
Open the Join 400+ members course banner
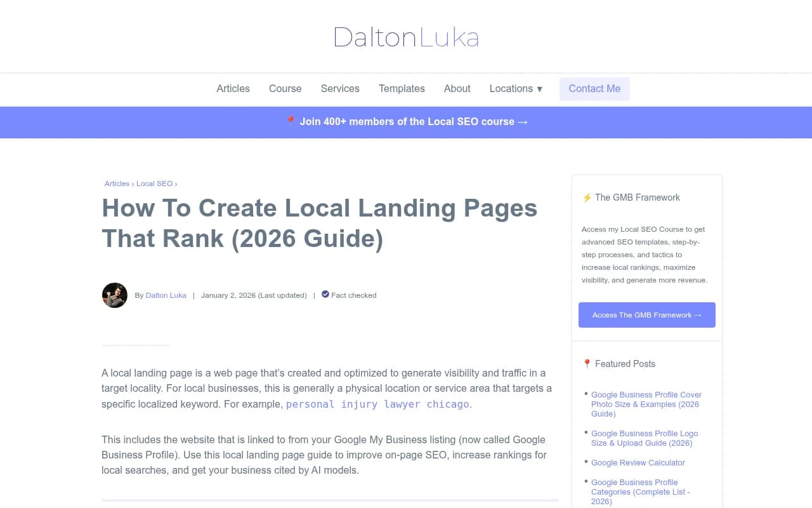pyautogui.click(x=406, y=122)
